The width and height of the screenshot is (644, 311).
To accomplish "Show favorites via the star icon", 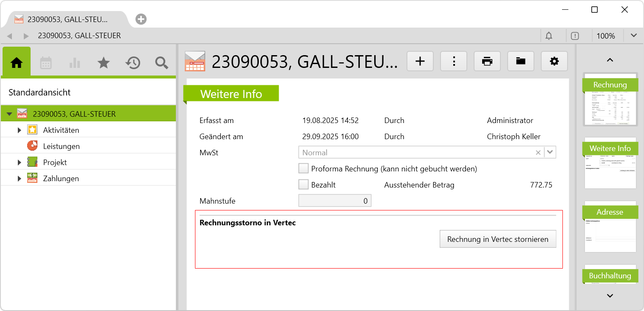I will click(x=104, y=63).
